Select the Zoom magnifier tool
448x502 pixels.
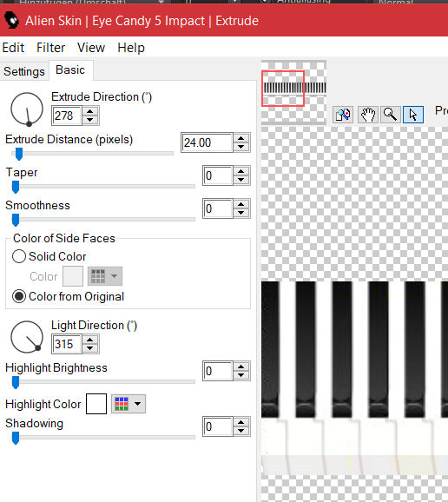coord(390,115)
